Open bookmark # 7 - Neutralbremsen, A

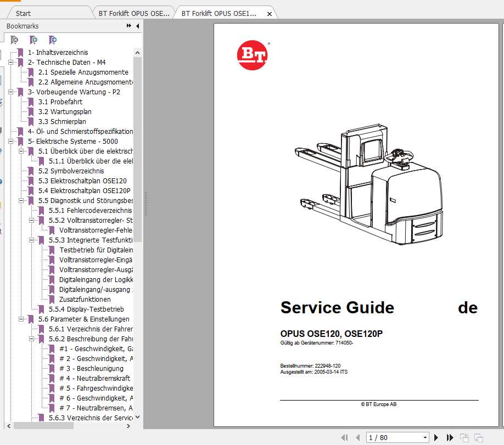point(96,408)
